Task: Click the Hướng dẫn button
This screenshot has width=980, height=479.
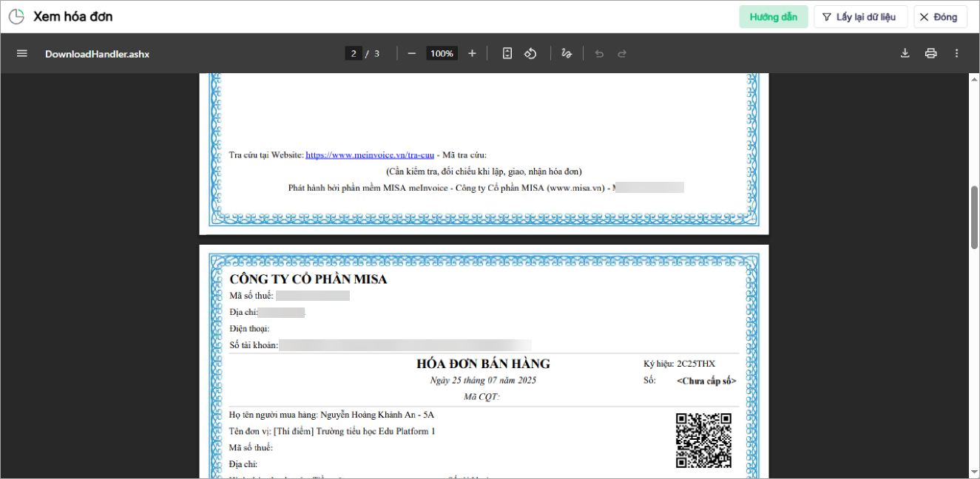Action: pos(773,16)
